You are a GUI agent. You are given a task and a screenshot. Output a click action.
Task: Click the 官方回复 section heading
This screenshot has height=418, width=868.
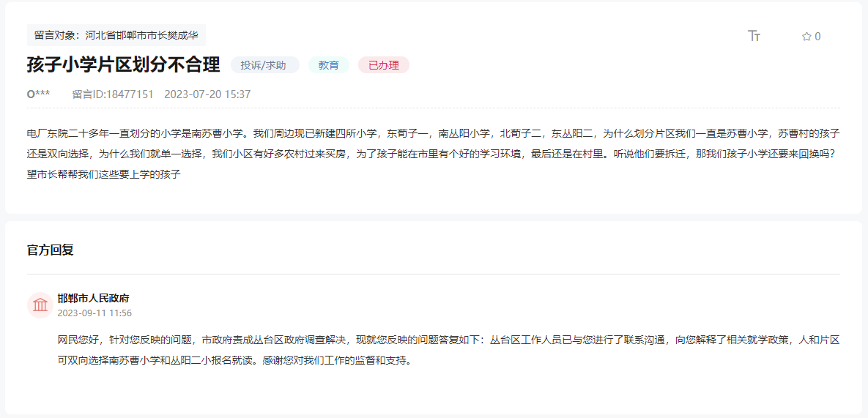tap(51, 250)
